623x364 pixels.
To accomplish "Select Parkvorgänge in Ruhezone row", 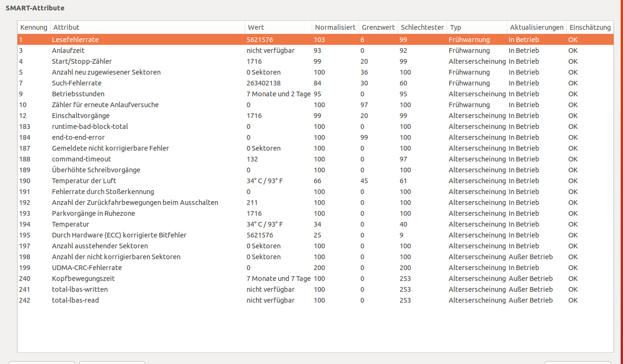I will (316, 213).
